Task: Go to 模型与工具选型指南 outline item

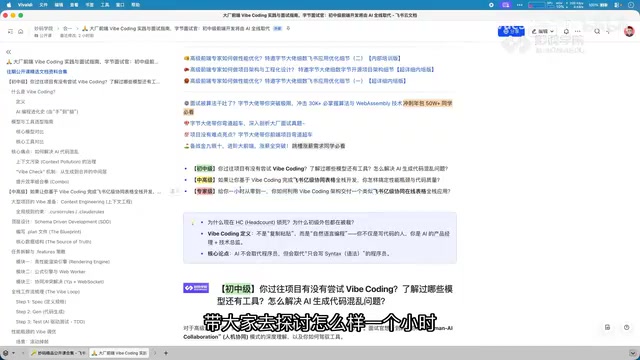Action: point(32,122)
